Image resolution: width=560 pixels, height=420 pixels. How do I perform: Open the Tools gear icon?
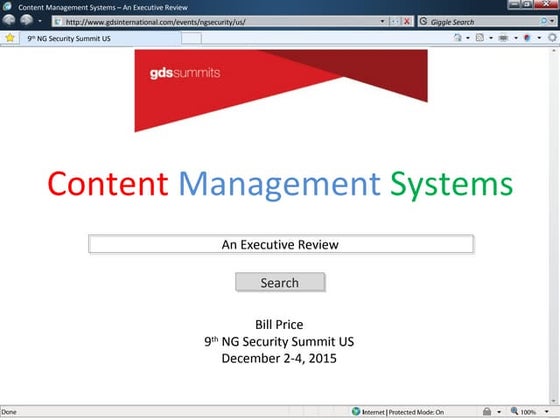552,38
